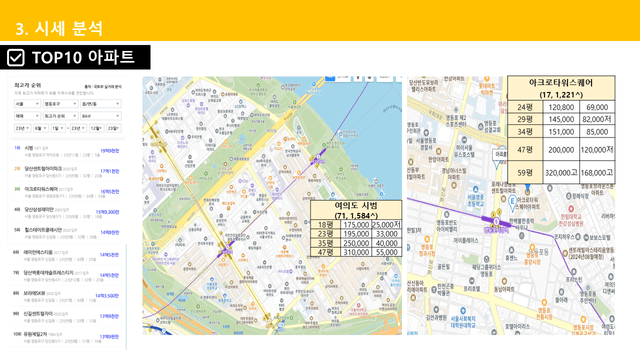Click the 여의도 시범 table header
Viewport: 640px width, 360px height.
click(x=356, y=210)
